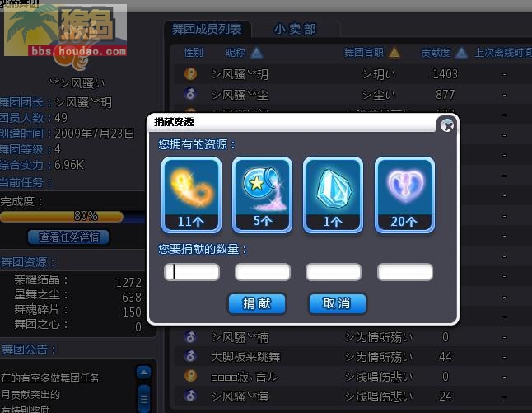The width and height of the screenshot is (532, 413).
Task: Click the 取消 cancel button
Action: tap(338, 303)
